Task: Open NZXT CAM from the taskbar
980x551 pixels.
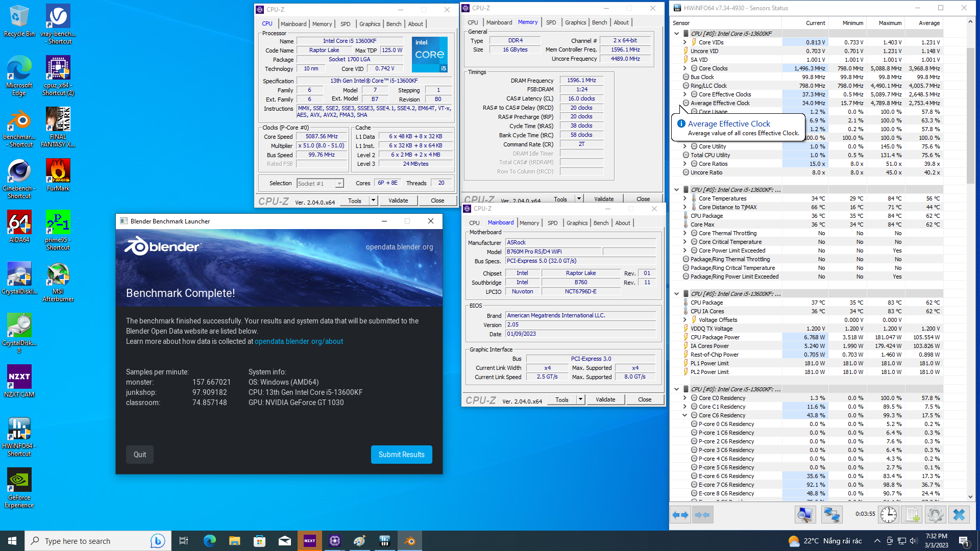Action: pos(309,541)
